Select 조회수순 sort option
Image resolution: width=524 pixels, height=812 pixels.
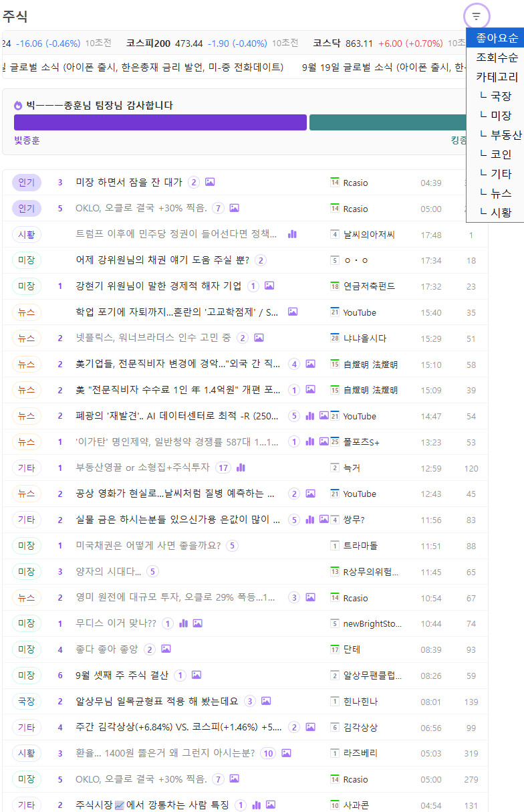coord(495,58)
